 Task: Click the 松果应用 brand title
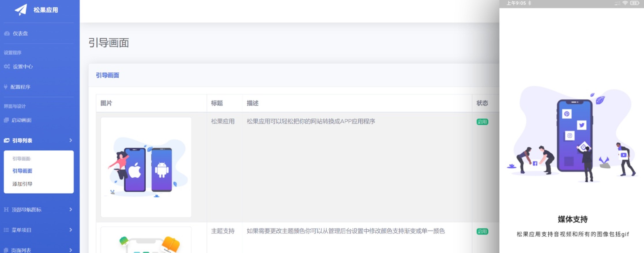pos(46,10)
